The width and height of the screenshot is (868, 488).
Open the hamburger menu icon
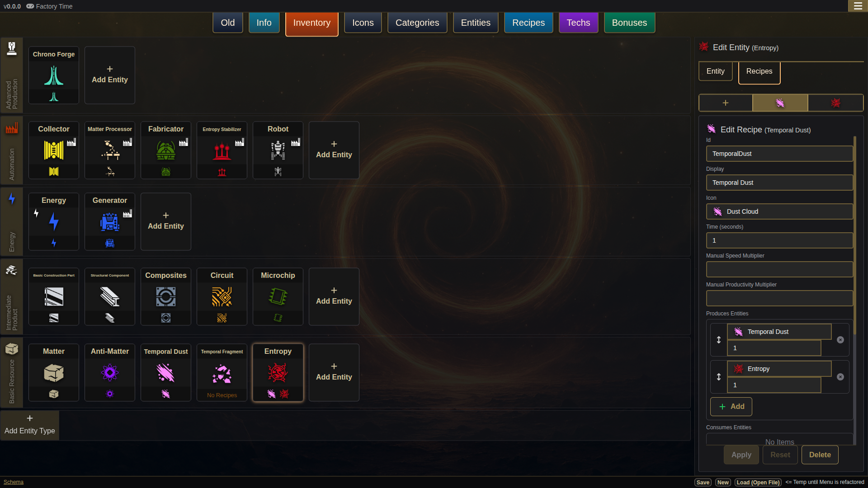pyautogui.click(x=858, y=6)
